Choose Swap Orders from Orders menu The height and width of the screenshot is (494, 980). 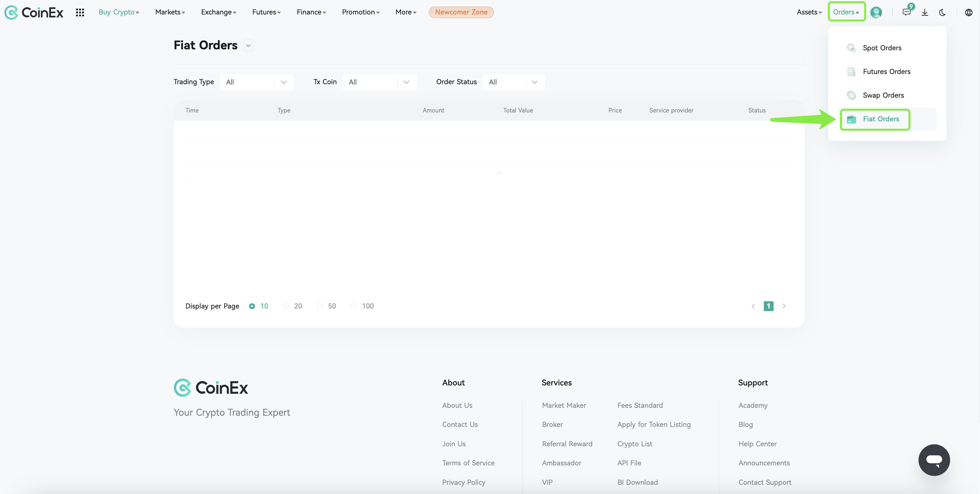point(883,95)
